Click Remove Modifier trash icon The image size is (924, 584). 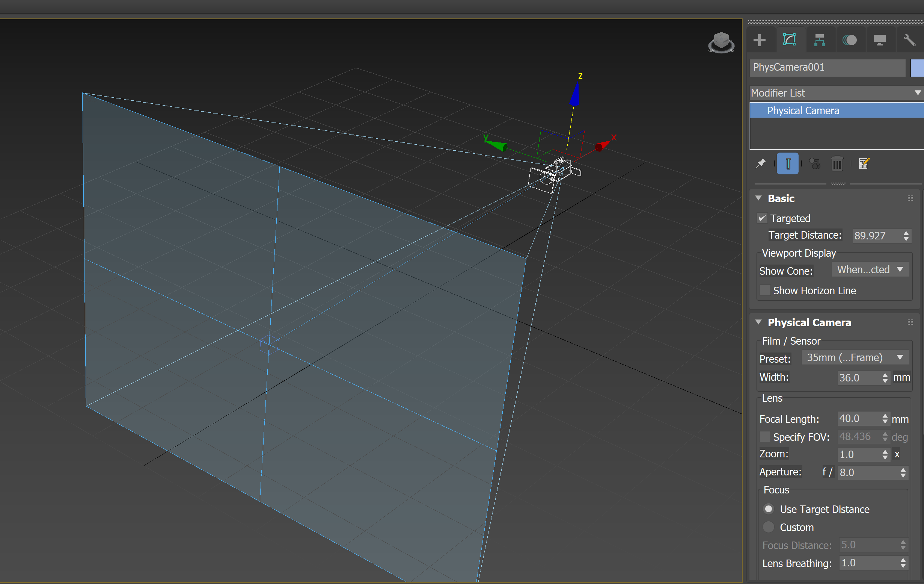click(x=837, y=163)
